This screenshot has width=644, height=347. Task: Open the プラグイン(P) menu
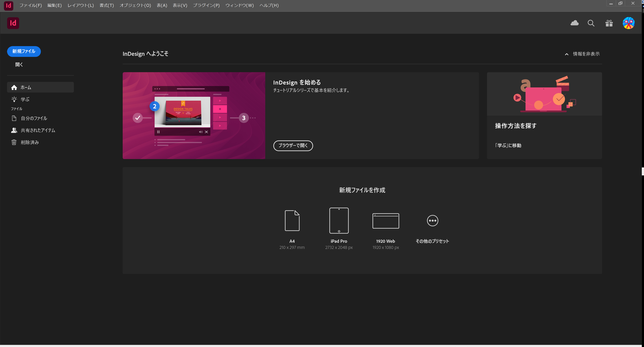point(206,5)
